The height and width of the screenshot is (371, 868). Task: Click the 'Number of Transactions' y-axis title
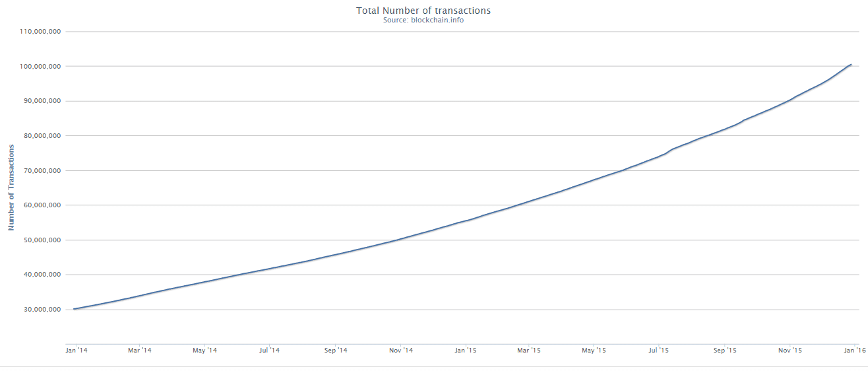tap(11, 187)
